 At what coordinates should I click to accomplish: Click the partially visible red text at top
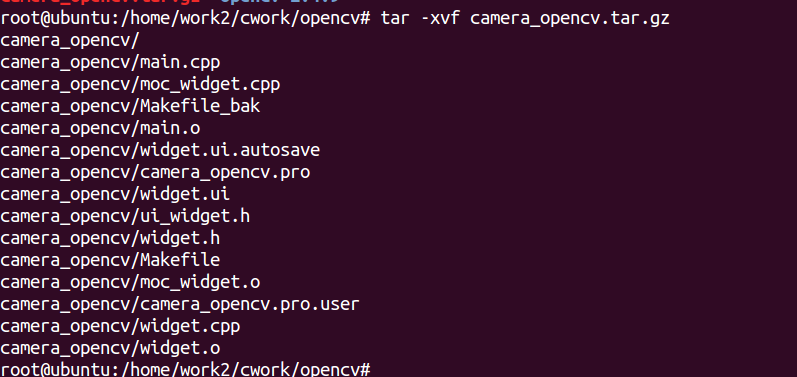pyautogui.click(x=105, y=3)
